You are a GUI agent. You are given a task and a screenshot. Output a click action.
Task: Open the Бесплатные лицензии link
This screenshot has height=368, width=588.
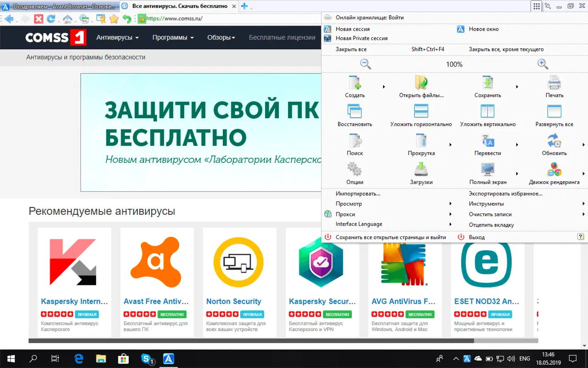pos(282,38)
